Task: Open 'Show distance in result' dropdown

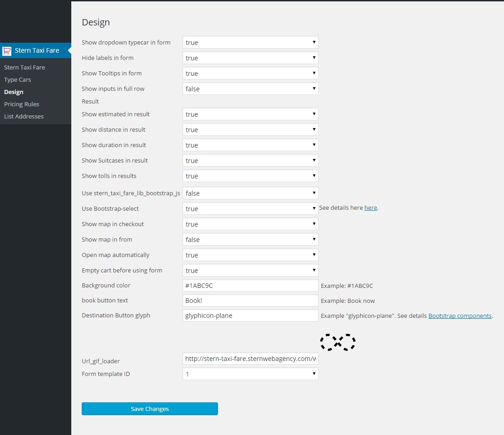Action: click(x=250, y=129)
